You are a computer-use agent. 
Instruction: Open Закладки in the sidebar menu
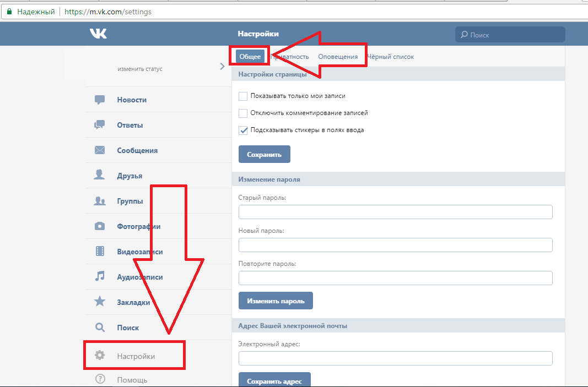[159, 302]
